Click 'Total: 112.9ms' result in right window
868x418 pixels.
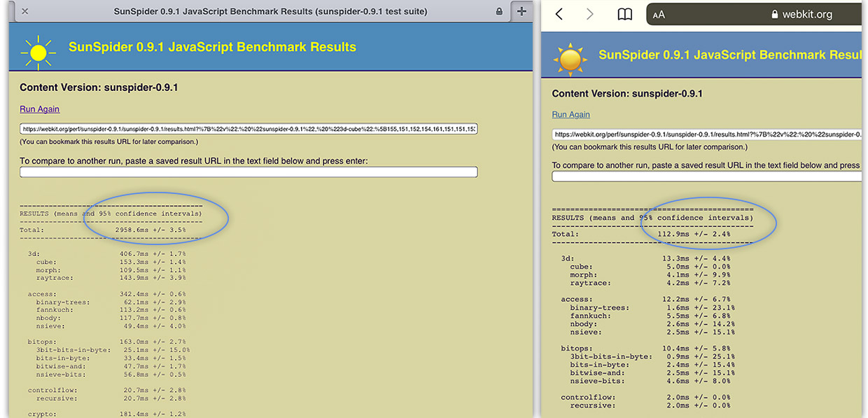tap(641, 235)
